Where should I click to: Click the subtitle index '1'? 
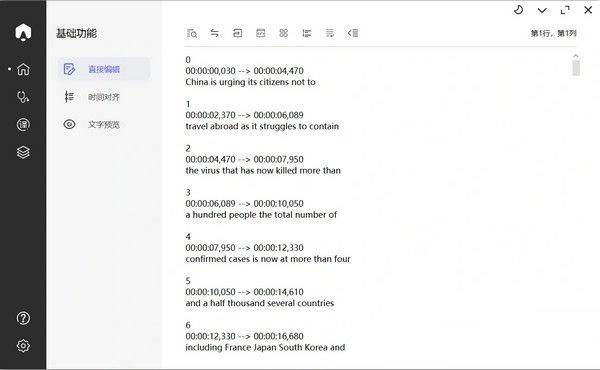coord(188,104)
